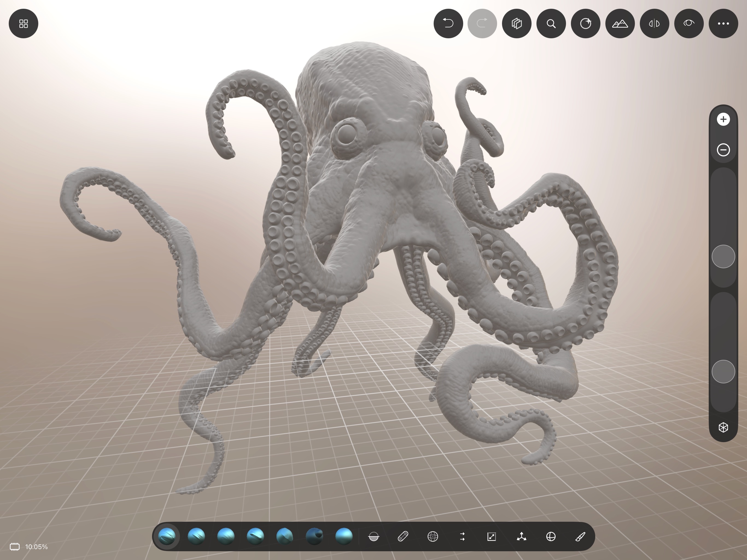Toggle the eye view options
This screenshot has width=747, height=560.
coord(689,24)
